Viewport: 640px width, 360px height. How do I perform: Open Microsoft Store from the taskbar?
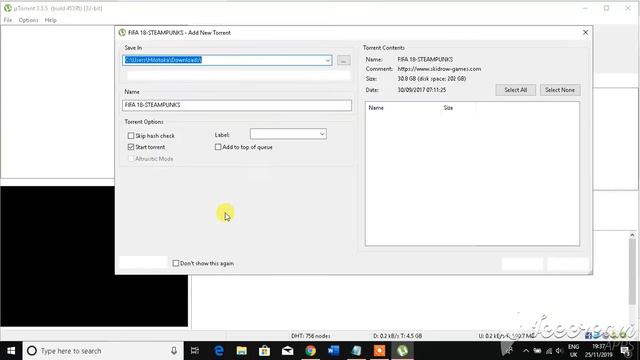pos(264,351)
